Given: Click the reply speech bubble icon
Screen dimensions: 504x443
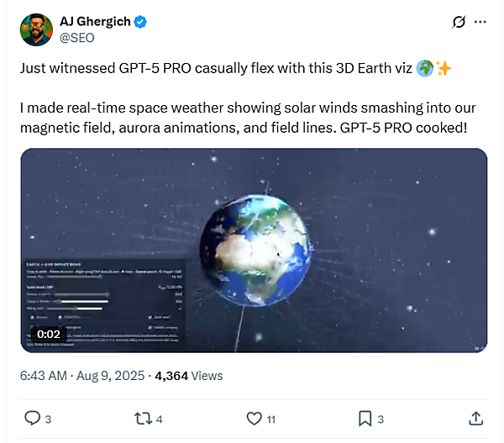Looking at the screenshot, I should [32, 418].
